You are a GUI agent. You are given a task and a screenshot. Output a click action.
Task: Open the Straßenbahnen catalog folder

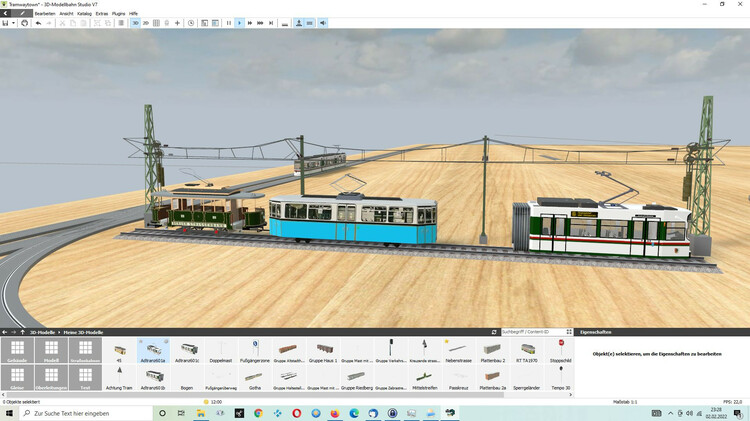(85, 350)
